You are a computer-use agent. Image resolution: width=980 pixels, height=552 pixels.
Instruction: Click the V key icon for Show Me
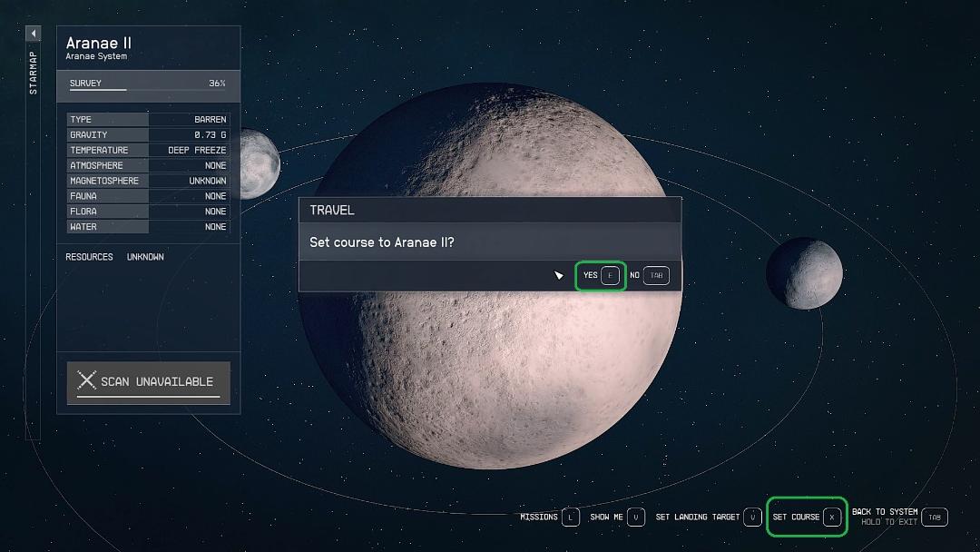(635, 517)
